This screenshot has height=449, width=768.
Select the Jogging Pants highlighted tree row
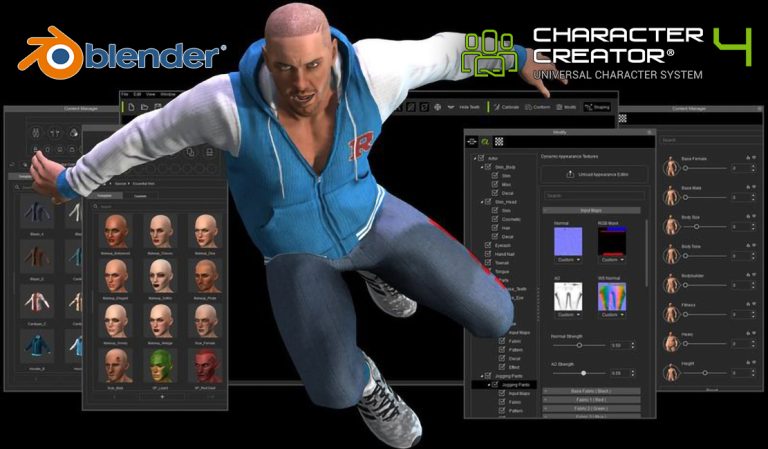pyautogui.click(x=504, y=385)
